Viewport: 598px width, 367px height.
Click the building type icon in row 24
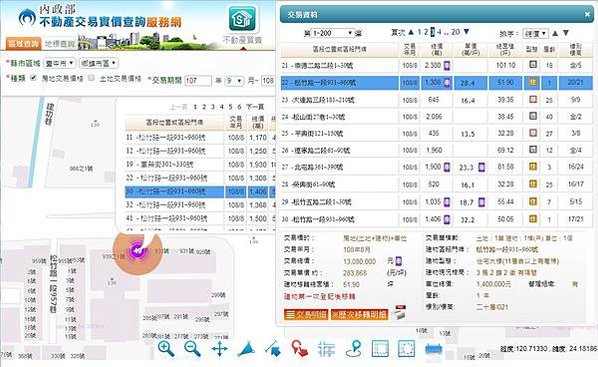(x=533, y=116)
